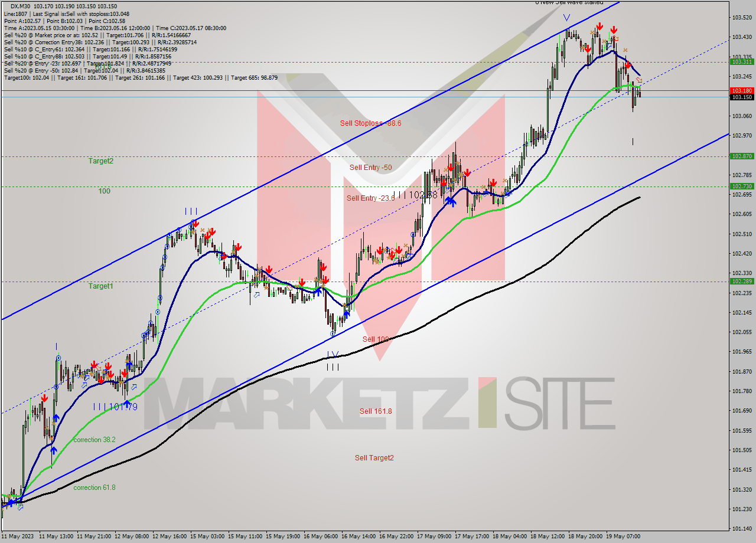Click the 'I I I 102.58' wave label
The width and height of the screenshot is (756, 543).
416,194
